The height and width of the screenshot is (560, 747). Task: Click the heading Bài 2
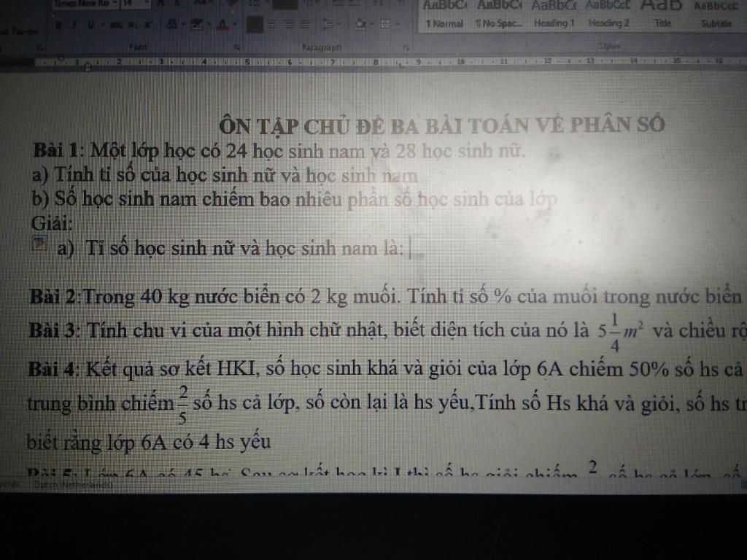click(53, 297)
